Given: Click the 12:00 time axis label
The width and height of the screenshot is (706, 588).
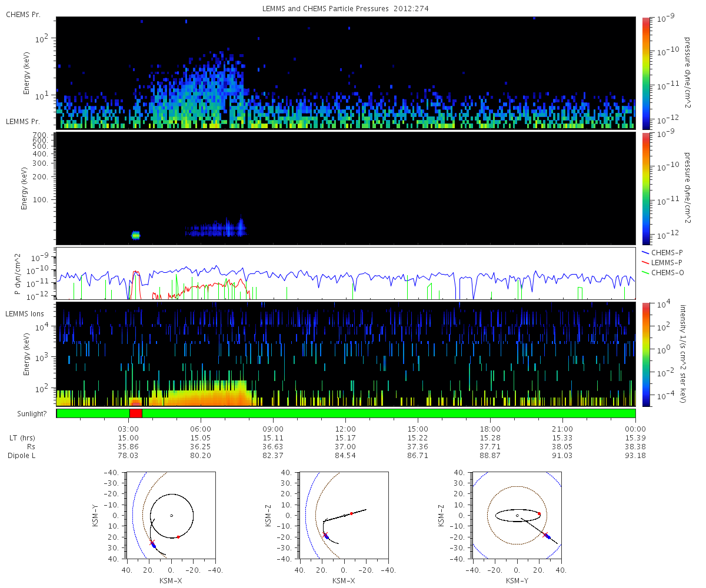Looking at the screenshot, I should coord(345,429).
